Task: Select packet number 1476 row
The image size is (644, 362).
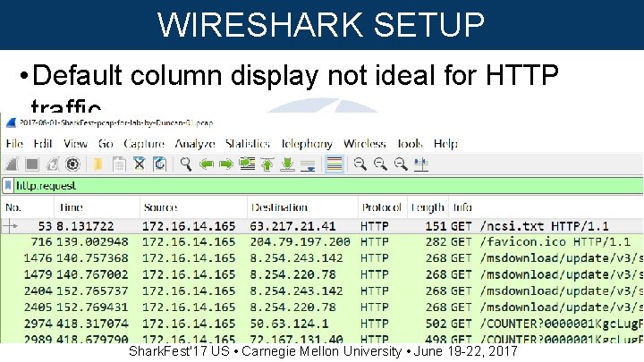Action: click(322, 258)
